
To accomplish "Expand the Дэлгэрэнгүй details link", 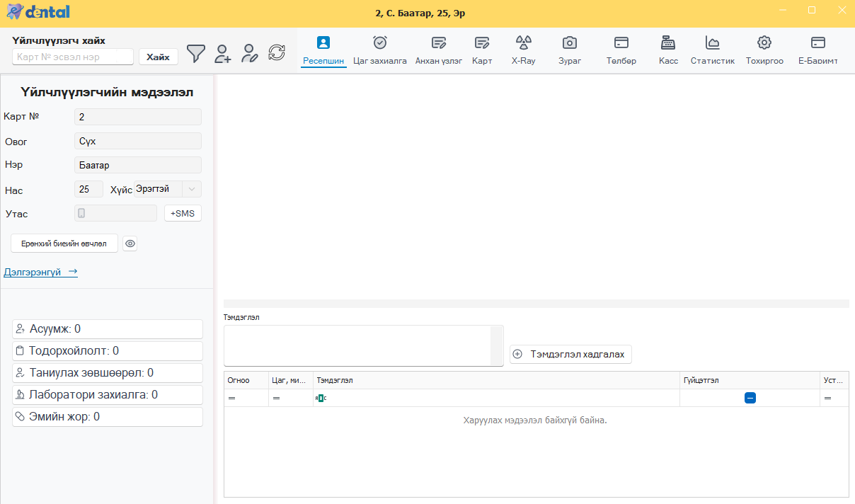I will click(x=40, y=272).
